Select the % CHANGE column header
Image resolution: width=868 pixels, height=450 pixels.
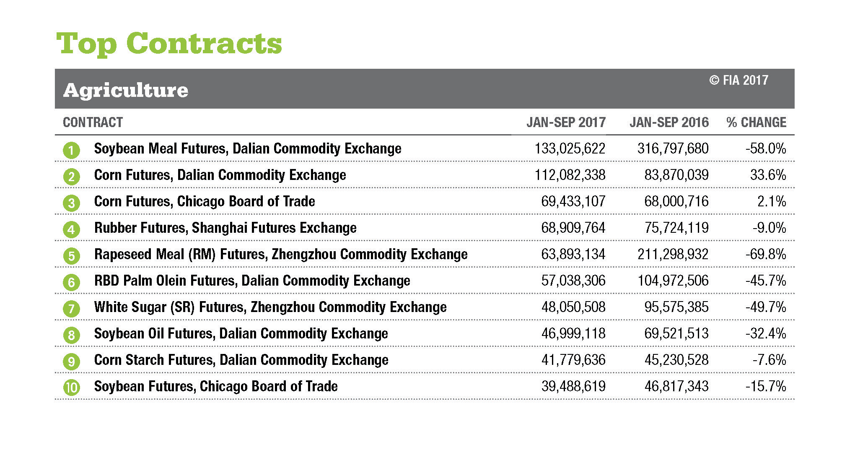(x=756, y=122)
